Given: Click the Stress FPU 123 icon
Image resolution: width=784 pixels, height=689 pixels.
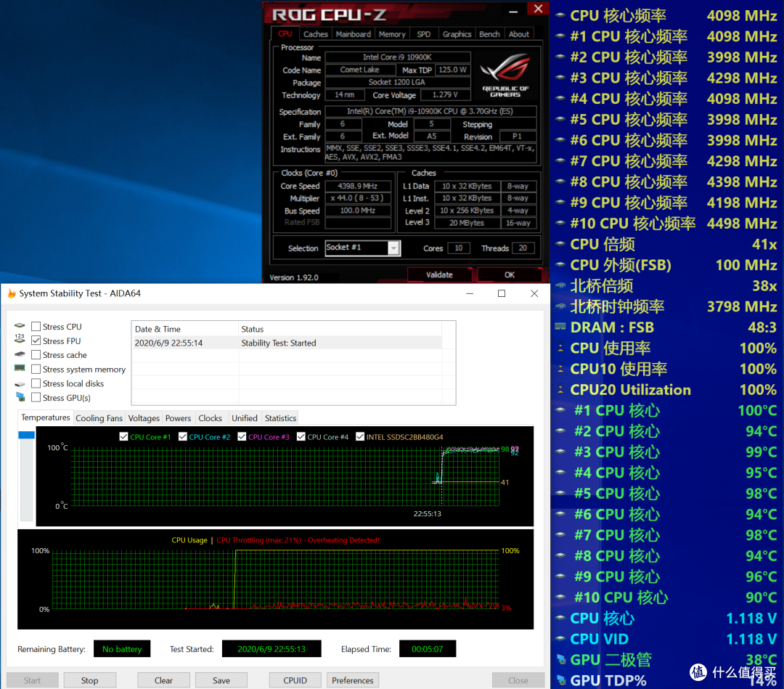Looking at the screenshot, I should (x=20, y=338).
